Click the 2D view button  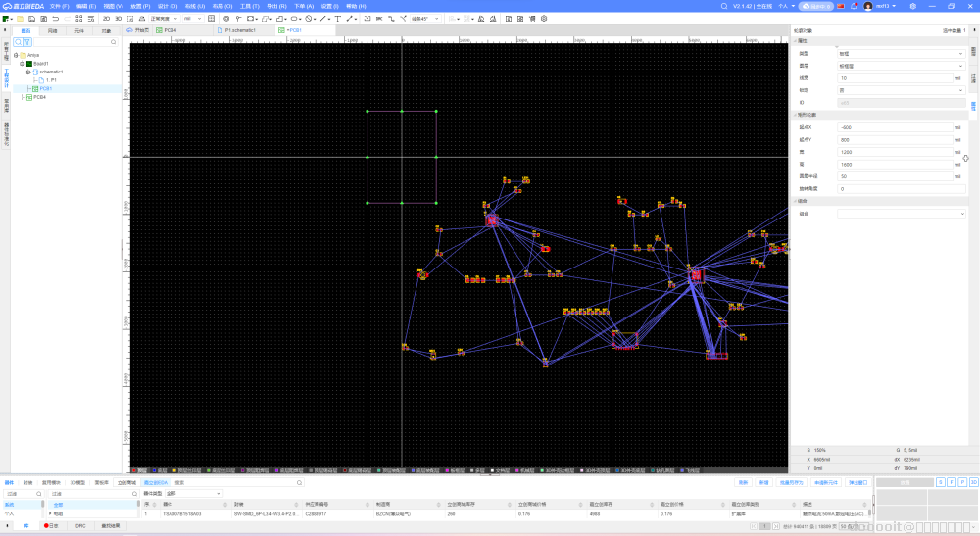106,18
